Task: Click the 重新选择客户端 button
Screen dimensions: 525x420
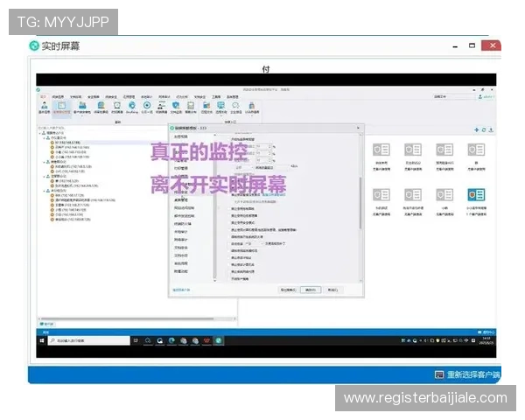Action: click(x=472, y=374)
